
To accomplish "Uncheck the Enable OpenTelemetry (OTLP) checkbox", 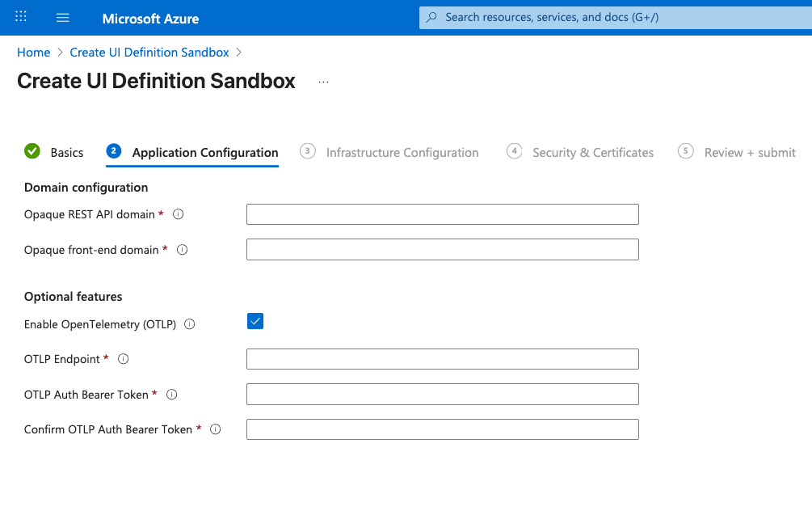I will [x=255, y=321].
